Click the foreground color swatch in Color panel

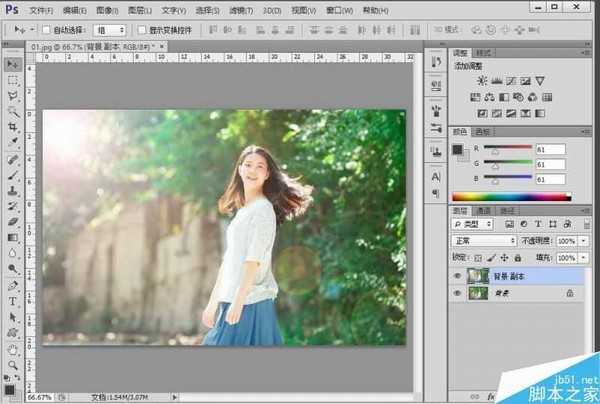458,150
